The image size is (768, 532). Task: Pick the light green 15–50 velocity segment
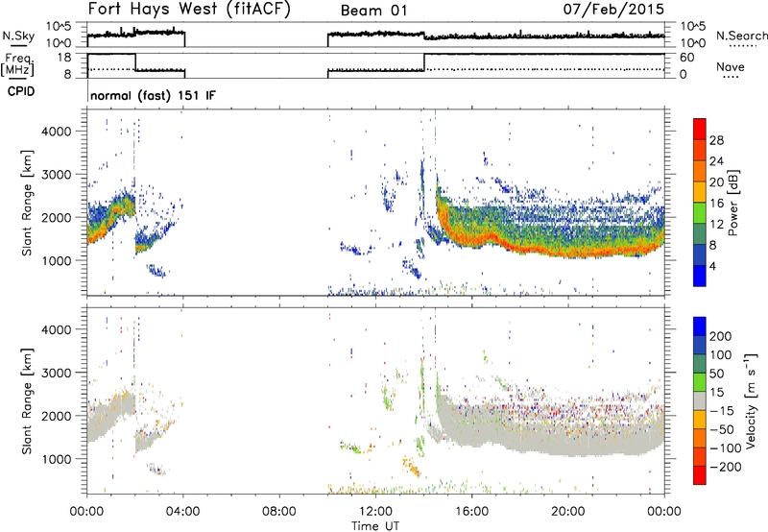coord(700,382)
